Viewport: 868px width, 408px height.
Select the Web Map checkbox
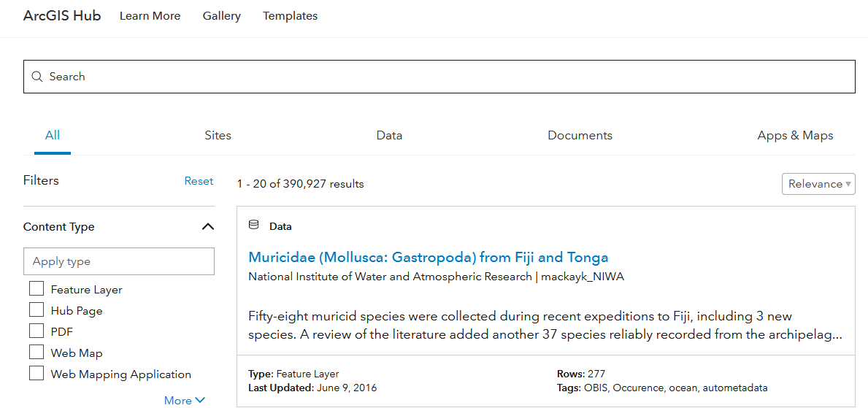click(x=37, y=353)
